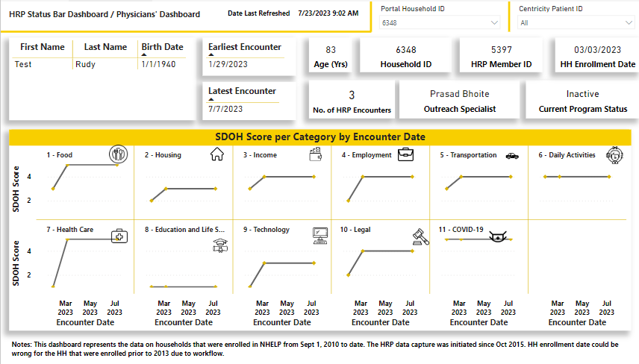Click the Earliest Encounter date 1/29/2023

[225, 64]
